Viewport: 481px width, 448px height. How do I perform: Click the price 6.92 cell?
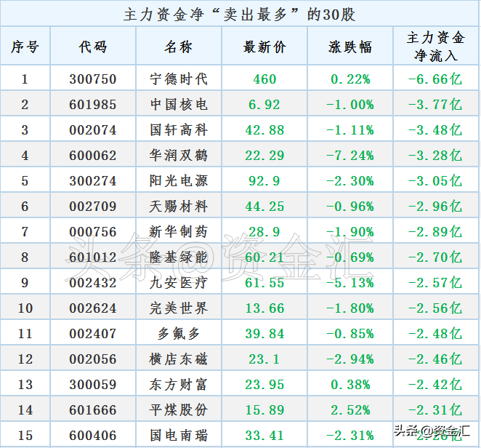click(x=264, y=105)
